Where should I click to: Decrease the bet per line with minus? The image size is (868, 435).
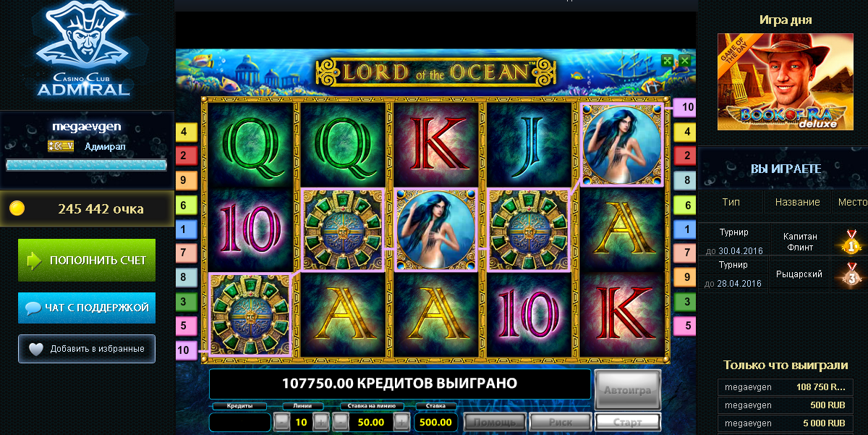[341, 422]
